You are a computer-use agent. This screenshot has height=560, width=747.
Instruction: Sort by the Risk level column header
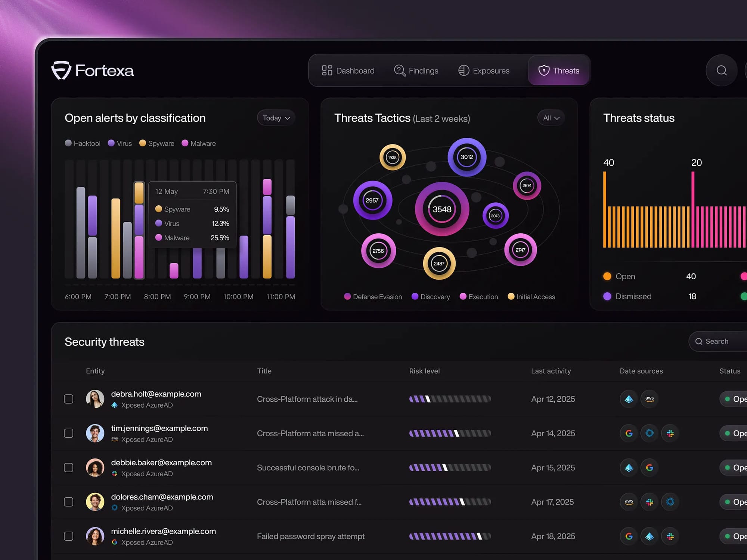click(x=424, y=371)
